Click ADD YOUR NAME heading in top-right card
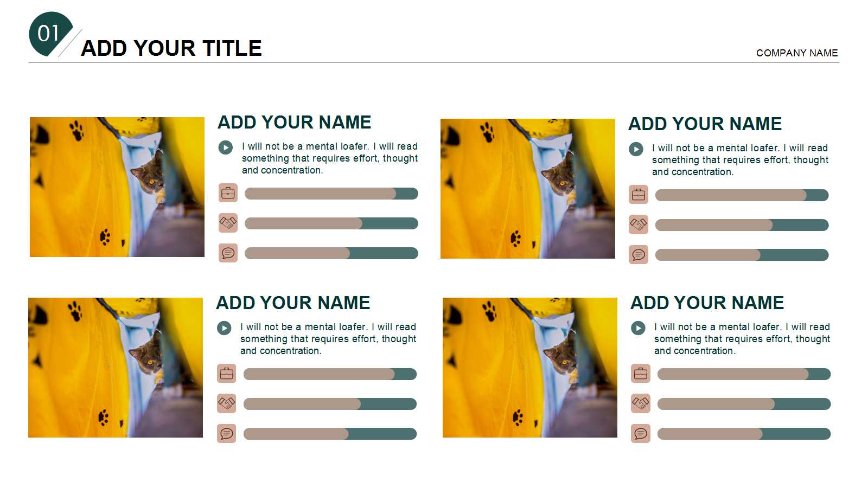Screen dimensions: 868x488 [x=705, y=124]
